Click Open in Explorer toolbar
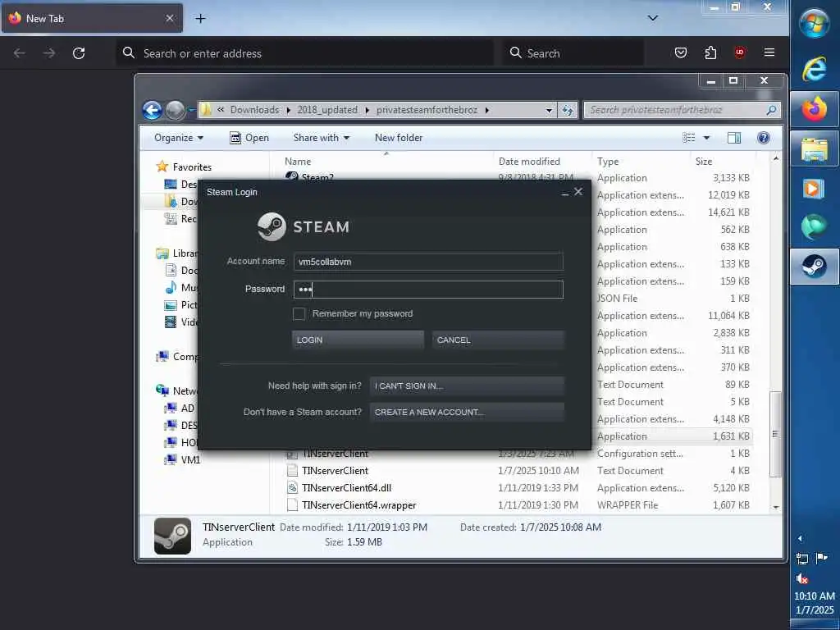Screen dimensions: 840x630 (249, 138)
